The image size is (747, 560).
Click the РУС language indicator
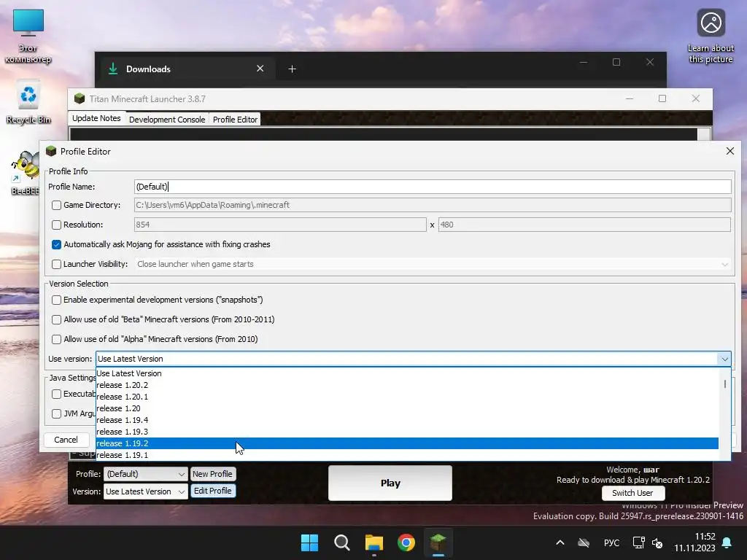[611, 542]
